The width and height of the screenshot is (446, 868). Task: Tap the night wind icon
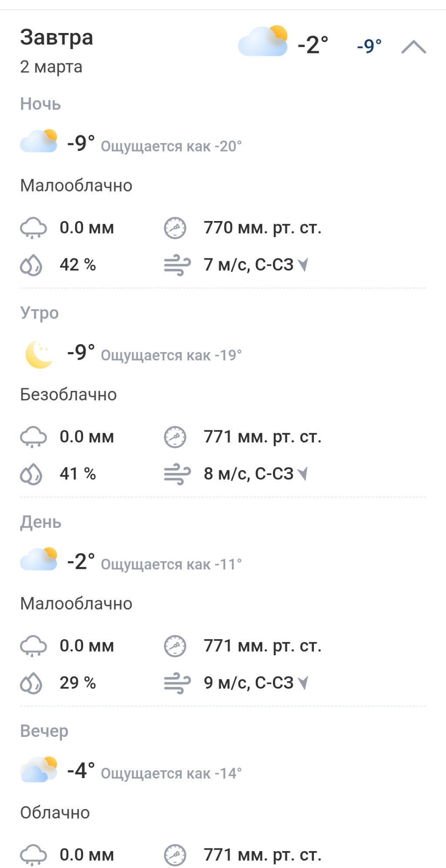(x=176, y=266)
